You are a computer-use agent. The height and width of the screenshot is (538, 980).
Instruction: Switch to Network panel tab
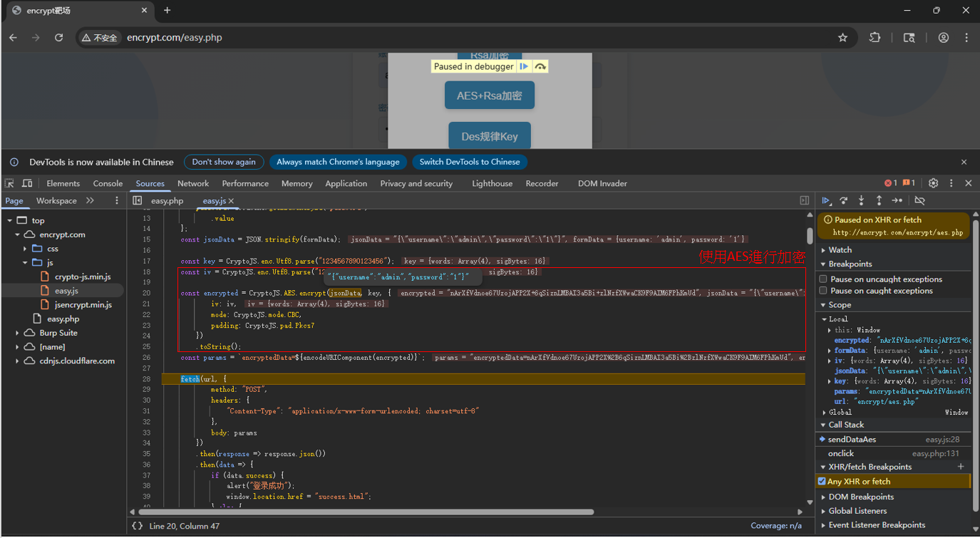click(193, 184)
